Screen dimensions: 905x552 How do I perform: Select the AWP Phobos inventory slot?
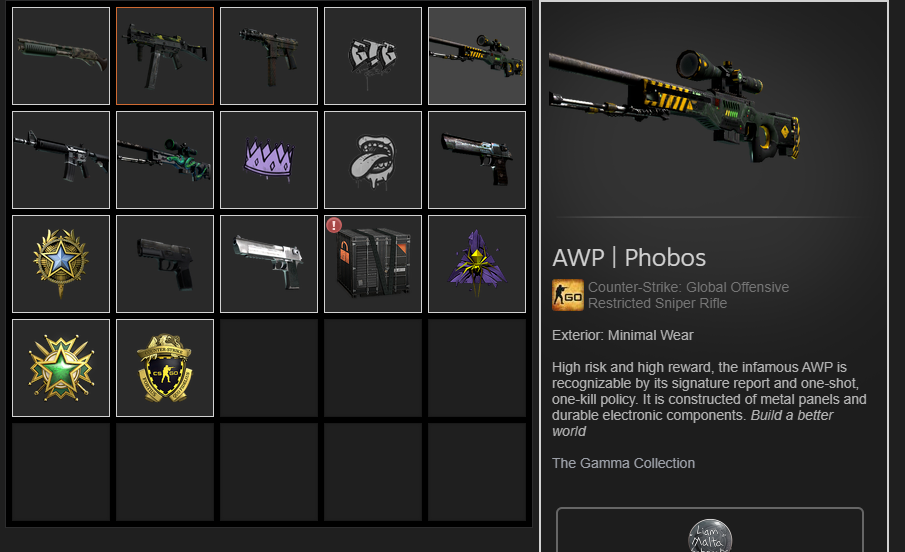(x=477, y=56)
